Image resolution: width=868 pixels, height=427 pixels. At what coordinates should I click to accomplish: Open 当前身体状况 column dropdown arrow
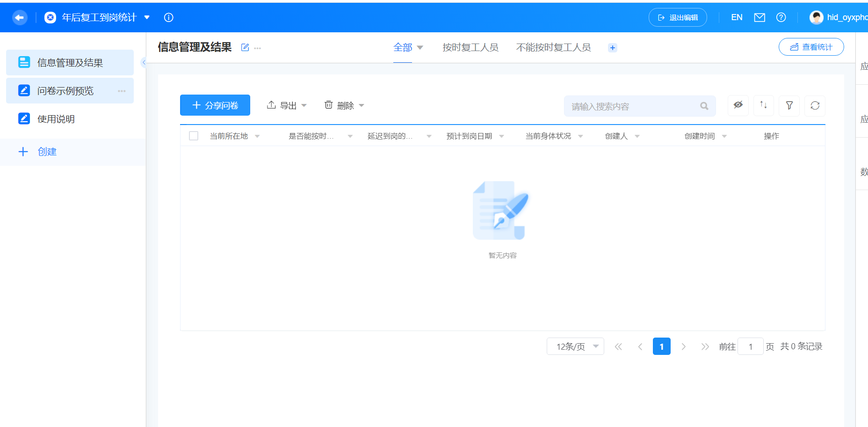pyautogui.click(x=580, y=136)
